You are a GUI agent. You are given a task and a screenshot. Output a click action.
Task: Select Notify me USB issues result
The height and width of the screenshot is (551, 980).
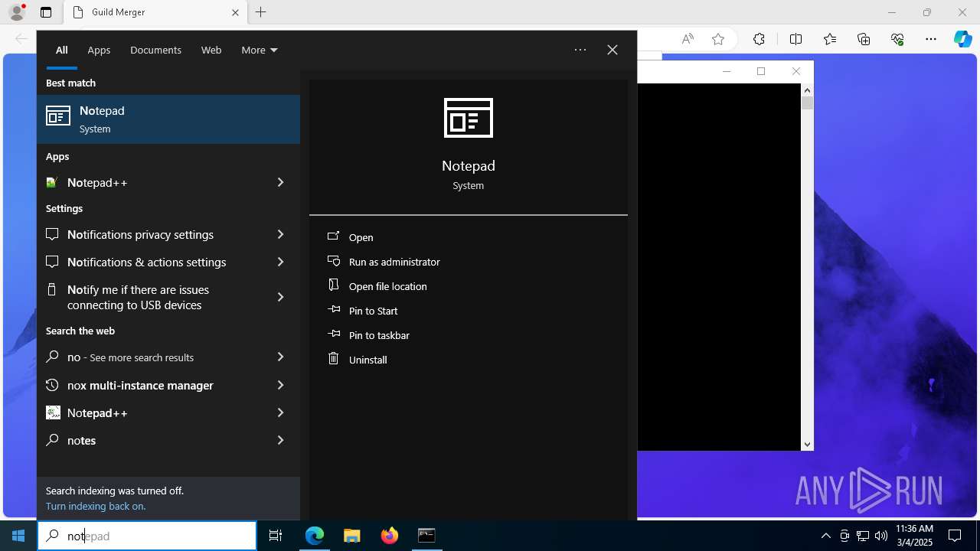[x=168, y=297]
